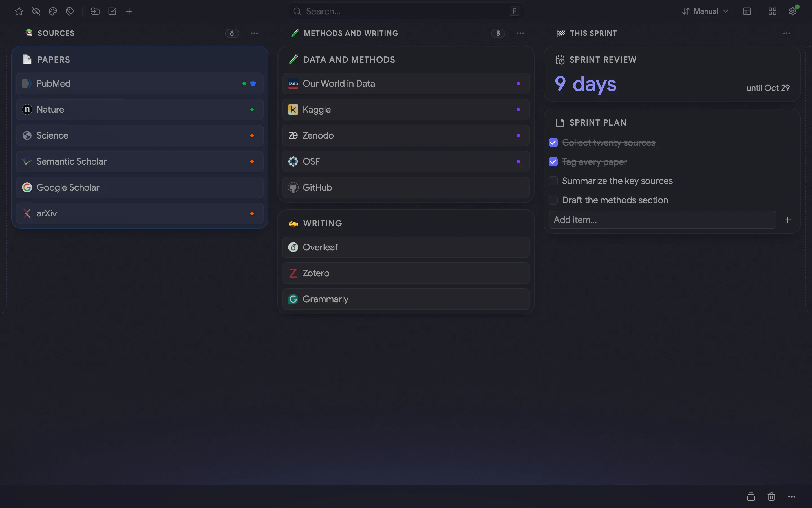812x508 pixels.
Task: Click the star favorites icon in toolbar
Action: 19,11
